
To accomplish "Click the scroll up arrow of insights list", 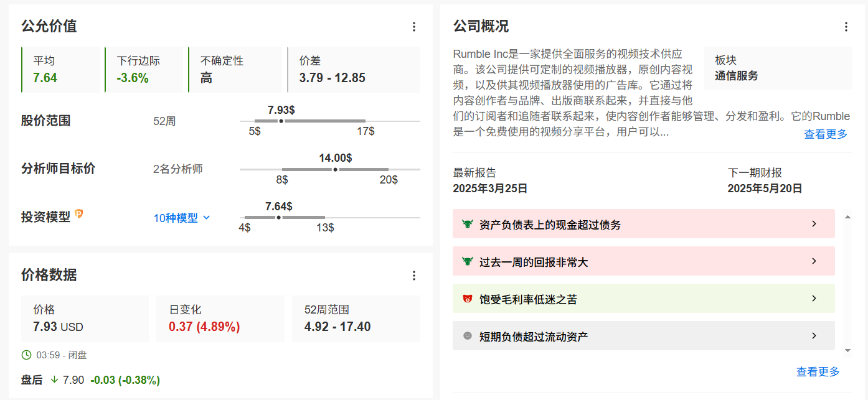I will pyautogui.click(x=847, y=216).
